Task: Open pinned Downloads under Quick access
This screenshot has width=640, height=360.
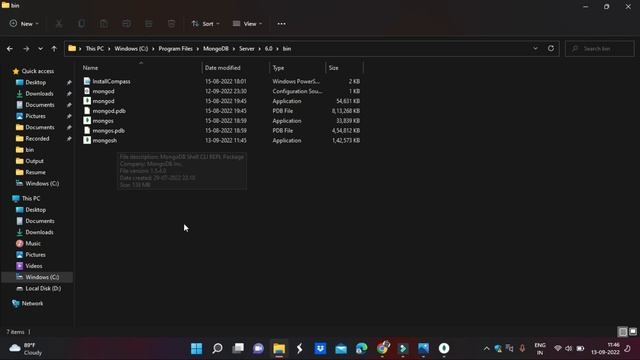Action: pyautogui.click(x=39, y=93)
